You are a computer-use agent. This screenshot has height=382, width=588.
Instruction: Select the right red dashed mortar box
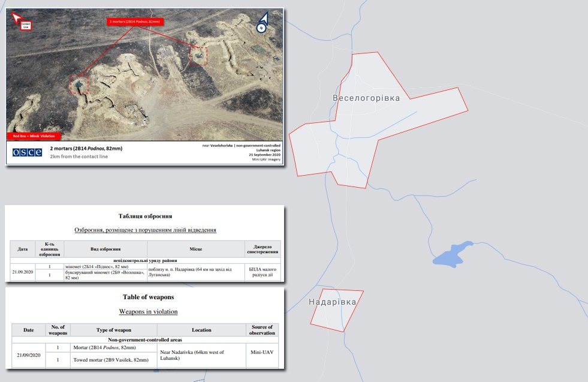click(x=198, y=56)
